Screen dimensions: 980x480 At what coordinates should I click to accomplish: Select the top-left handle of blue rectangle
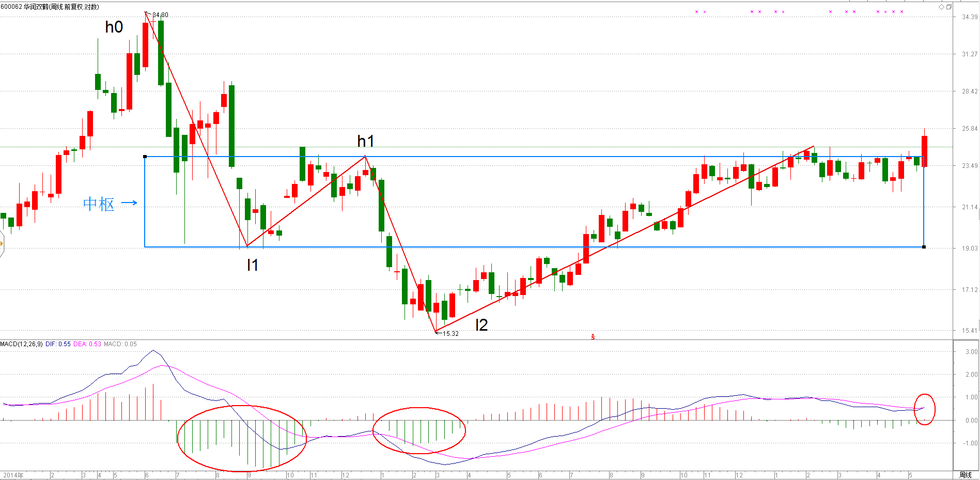(145, 156)
